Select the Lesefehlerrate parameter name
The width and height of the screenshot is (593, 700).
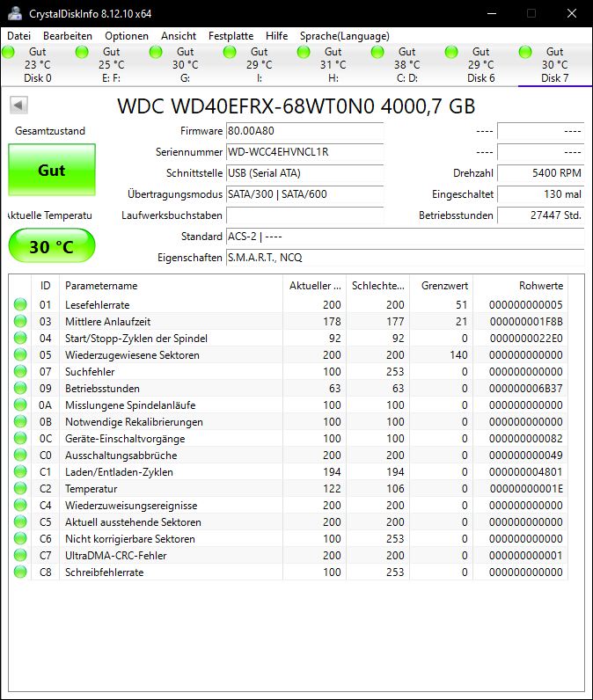click(x=98, y=305)
